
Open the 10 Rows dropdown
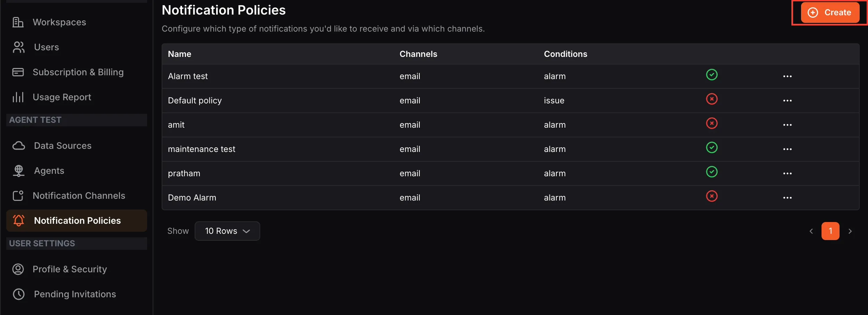[x=227, y=231]
